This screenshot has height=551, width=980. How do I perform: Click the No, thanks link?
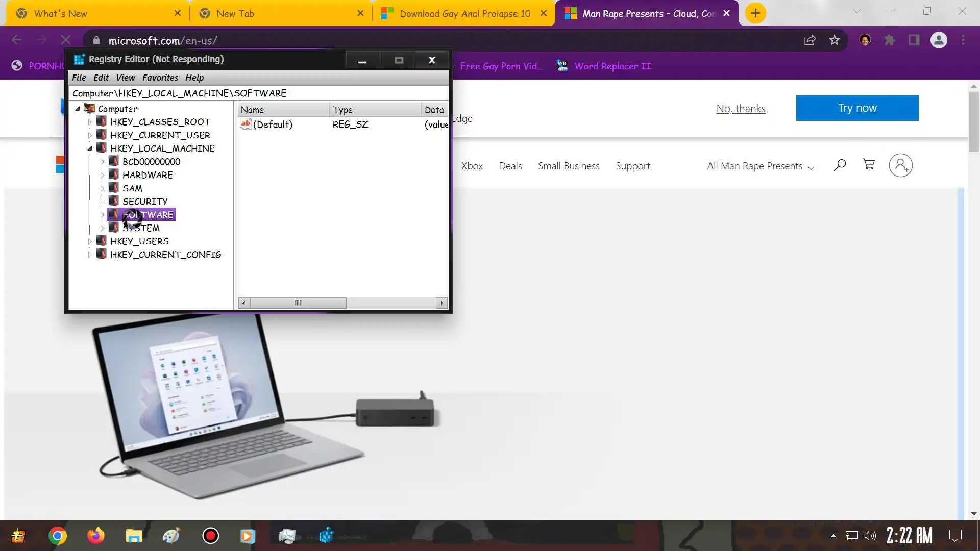click(741, 109)
